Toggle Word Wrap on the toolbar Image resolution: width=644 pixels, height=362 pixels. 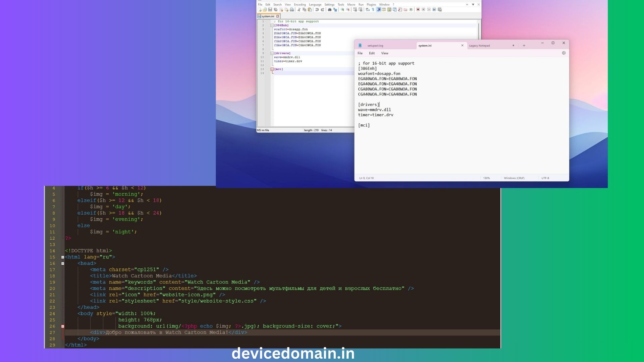coord(368,9)
